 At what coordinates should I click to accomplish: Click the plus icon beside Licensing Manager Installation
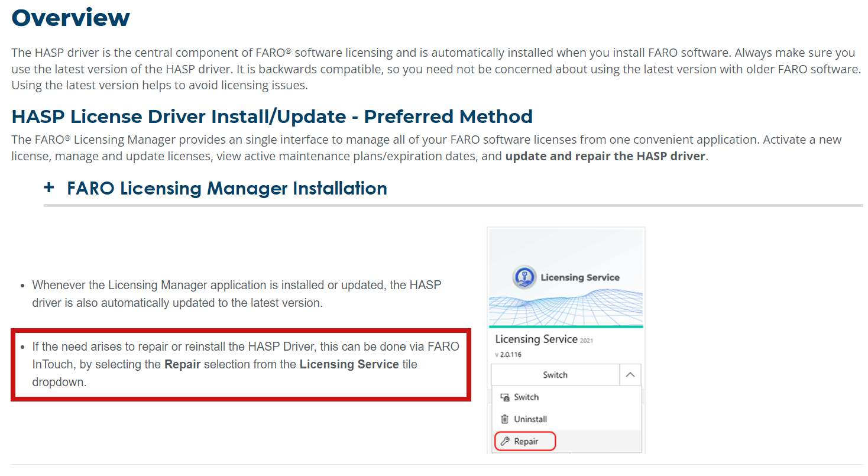[49, 188]
